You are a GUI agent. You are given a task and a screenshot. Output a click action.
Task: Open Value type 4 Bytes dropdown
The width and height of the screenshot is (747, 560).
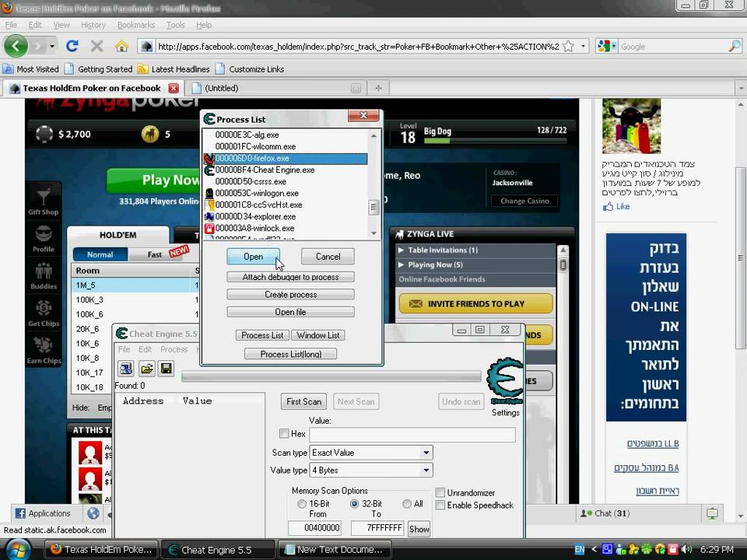pos(371,470)
